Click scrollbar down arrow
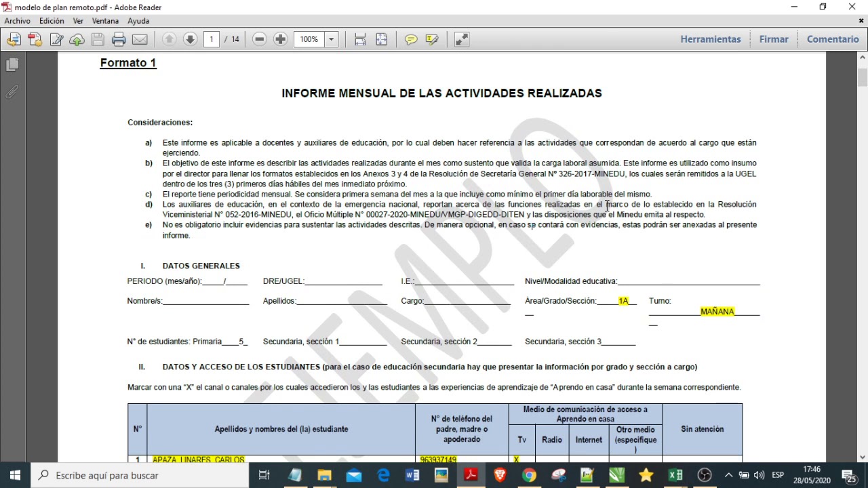Viewport: 868px width, 488px height. [x=863, y=457]
